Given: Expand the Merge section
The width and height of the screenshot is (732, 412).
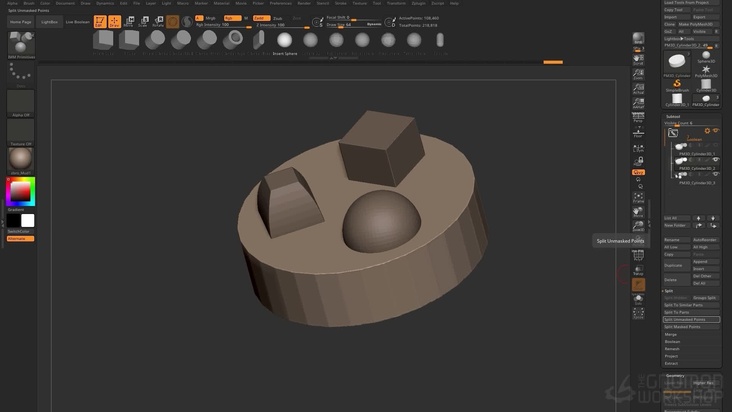Looking at the screenshot, I should pyautogui.click(x=671, y=334).
